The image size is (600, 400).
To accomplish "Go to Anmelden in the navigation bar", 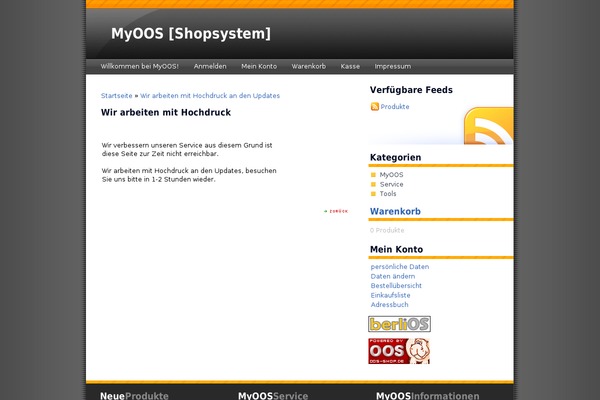I will tap(210, 66).
